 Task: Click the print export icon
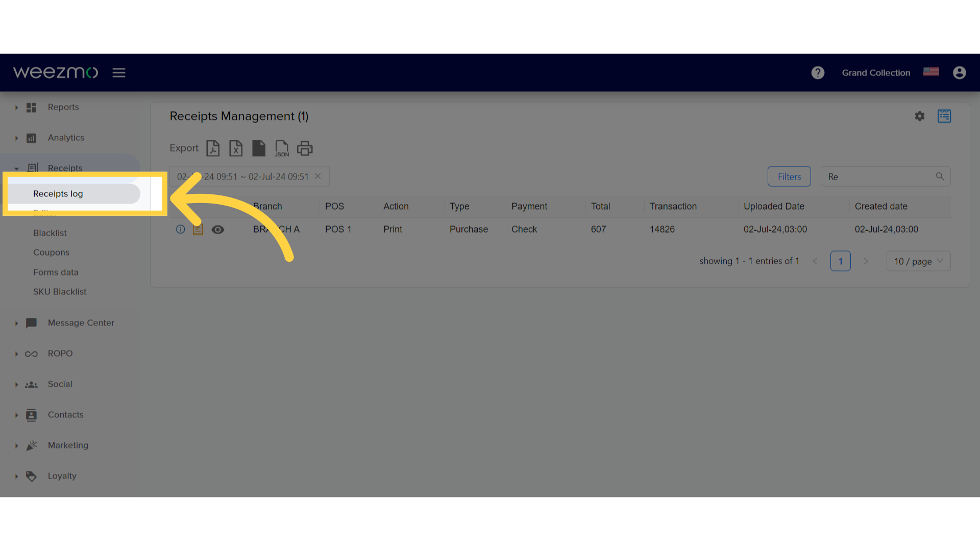(x=304, y=148)
